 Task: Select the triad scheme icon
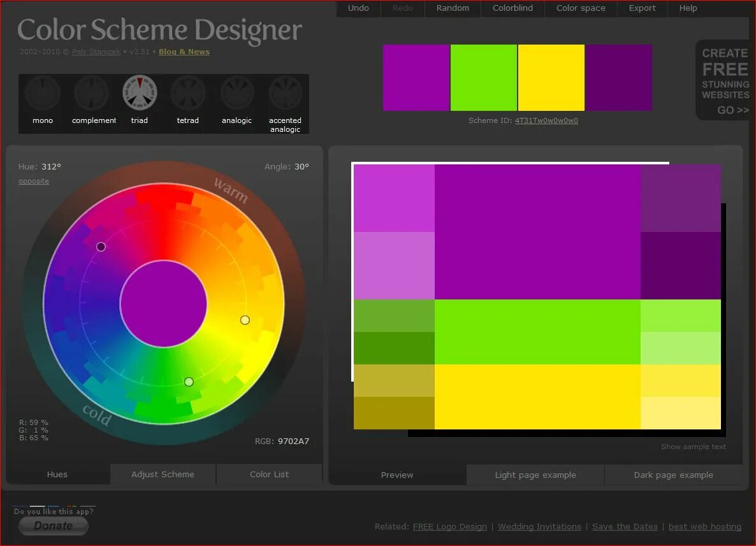[140, 93]
